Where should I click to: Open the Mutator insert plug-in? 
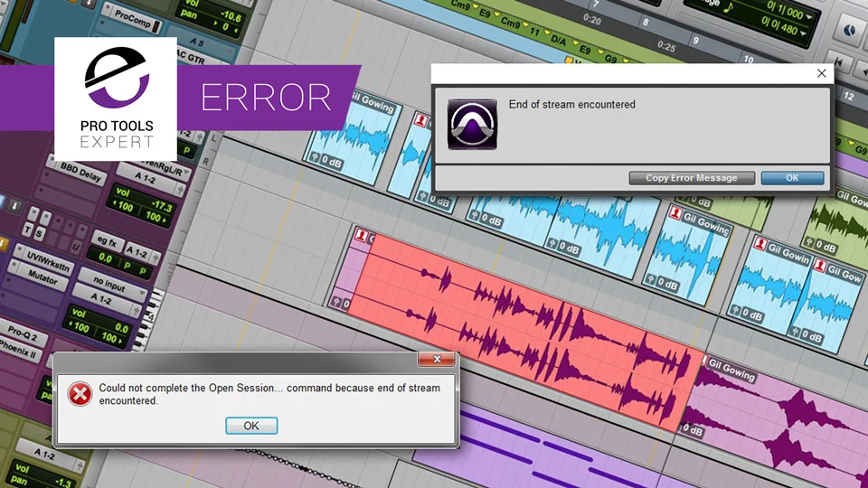coord(42,277)
